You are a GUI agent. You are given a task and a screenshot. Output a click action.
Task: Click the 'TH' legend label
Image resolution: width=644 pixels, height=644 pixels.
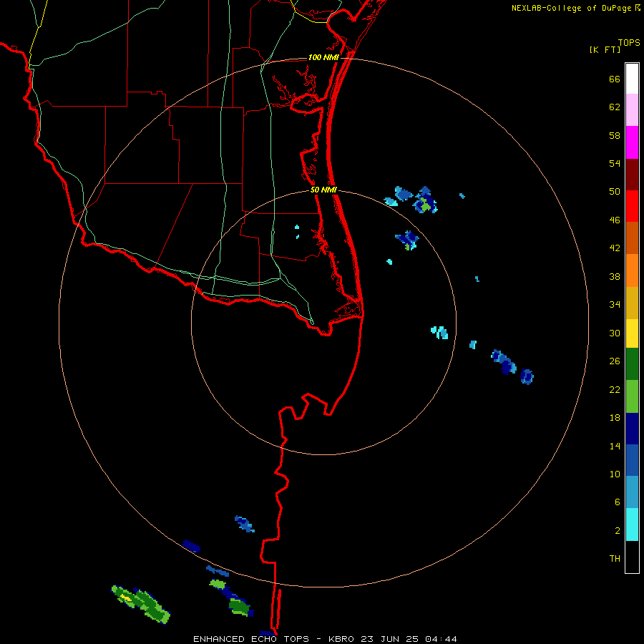(615, 559)
